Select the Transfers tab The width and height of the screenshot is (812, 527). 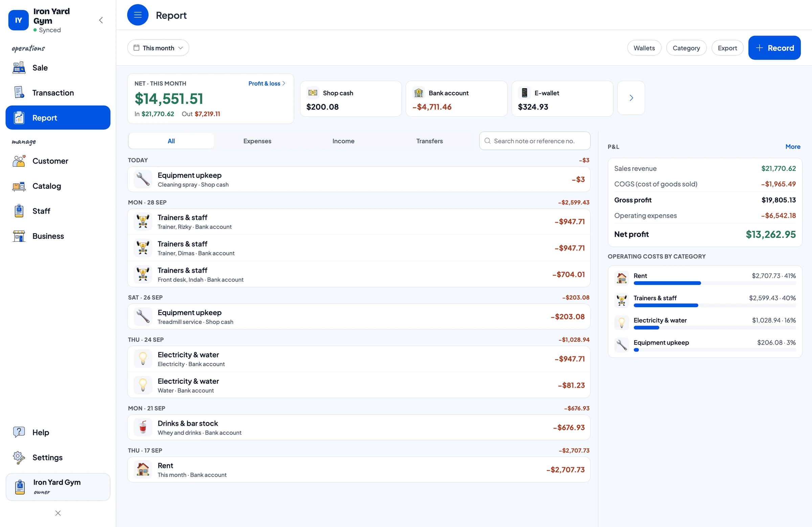(429, 141)
